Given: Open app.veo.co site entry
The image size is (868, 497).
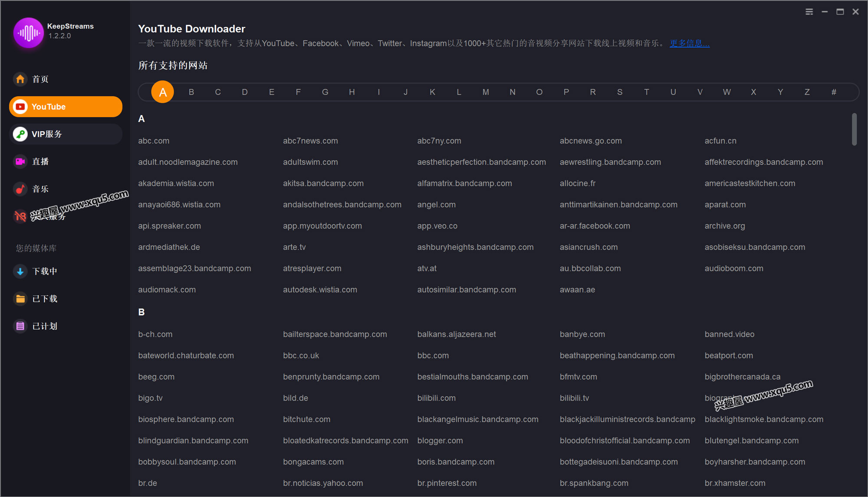Looking at the screenshot, I should click(x=437, y=226).
